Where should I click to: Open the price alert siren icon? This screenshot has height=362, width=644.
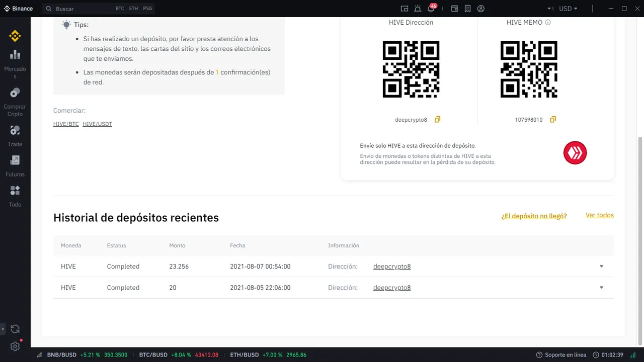(x=418, y=9)
